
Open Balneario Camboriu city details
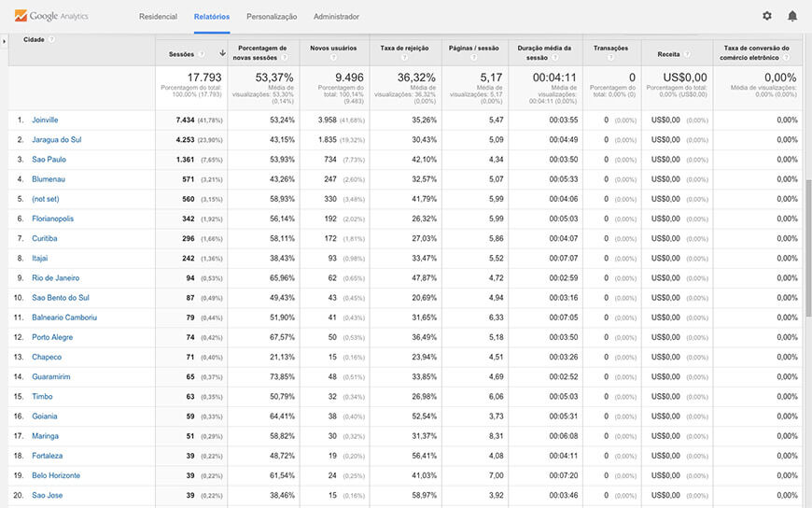[x=64, y=317]
